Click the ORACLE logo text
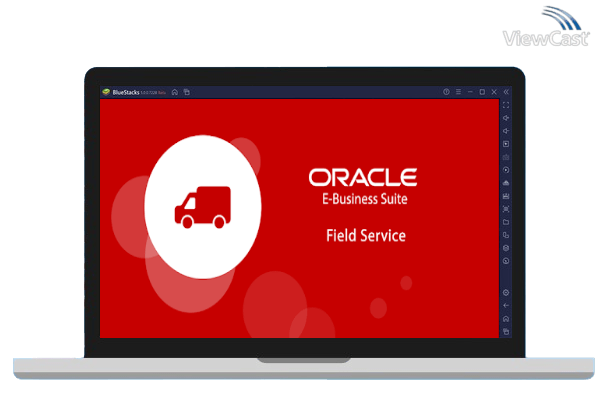 click(363, 177)
